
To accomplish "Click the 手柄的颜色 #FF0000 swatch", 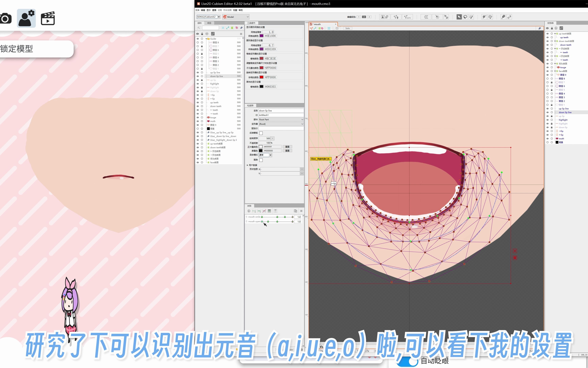I will (262, 77).
